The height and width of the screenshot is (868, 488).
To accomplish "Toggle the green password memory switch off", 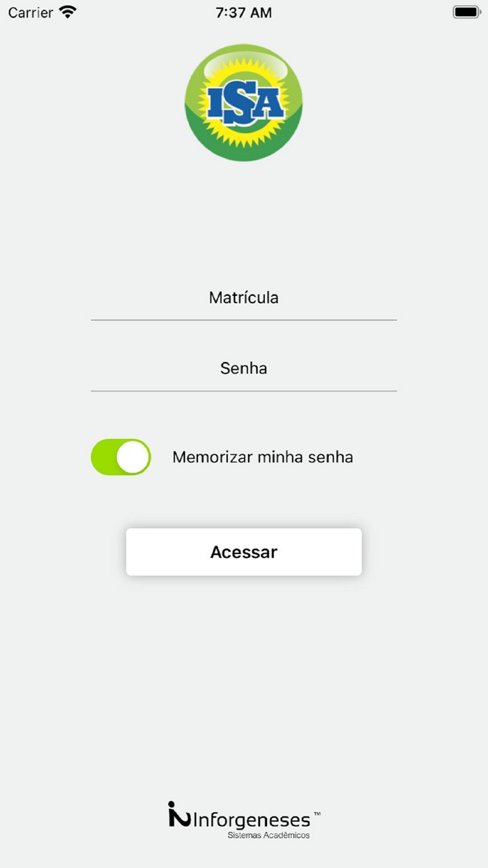I will pyautogui.click(x=120, y=457).
